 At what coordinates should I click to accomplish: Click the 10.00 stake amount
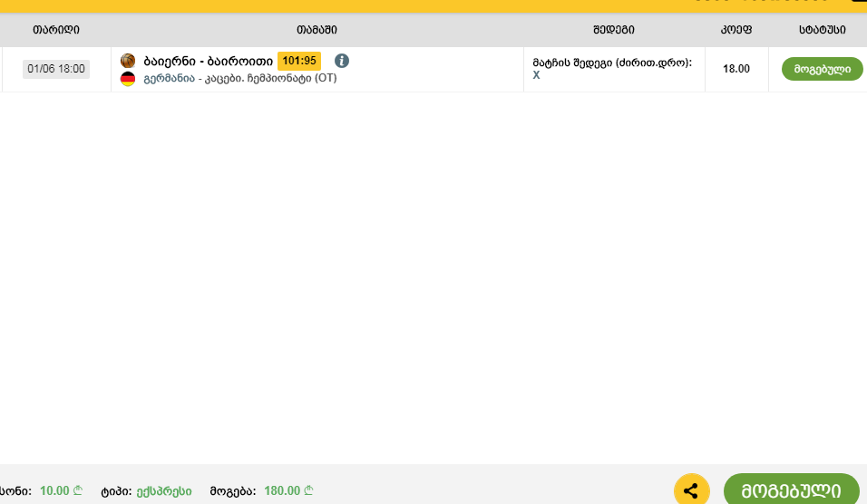[61, 490]
